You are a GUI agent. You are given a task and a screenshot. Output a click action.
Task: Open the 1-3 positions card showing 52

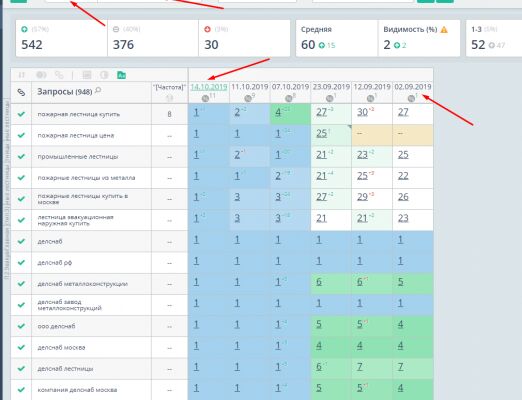pyautogui.click(x=494, y=38)
